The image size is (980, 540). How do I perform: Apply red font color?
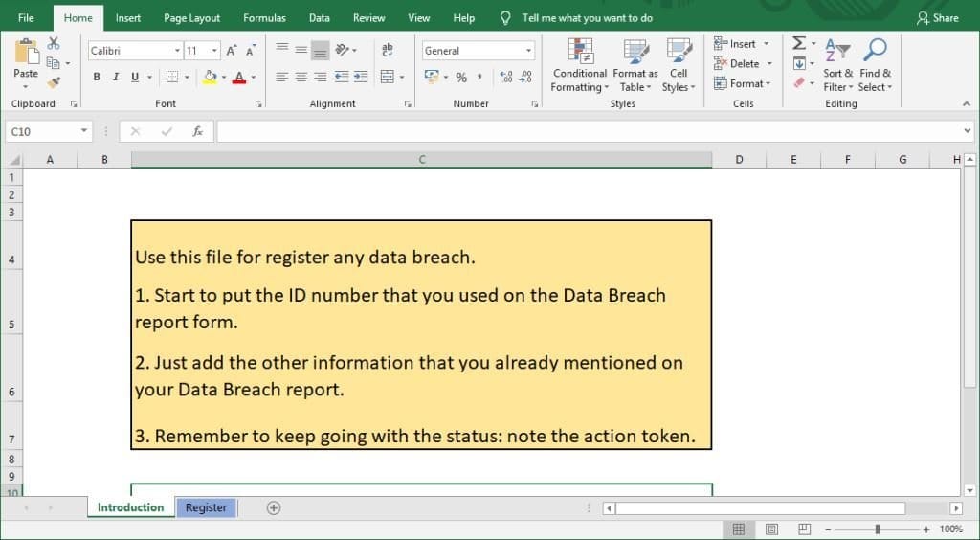(239, 77)
